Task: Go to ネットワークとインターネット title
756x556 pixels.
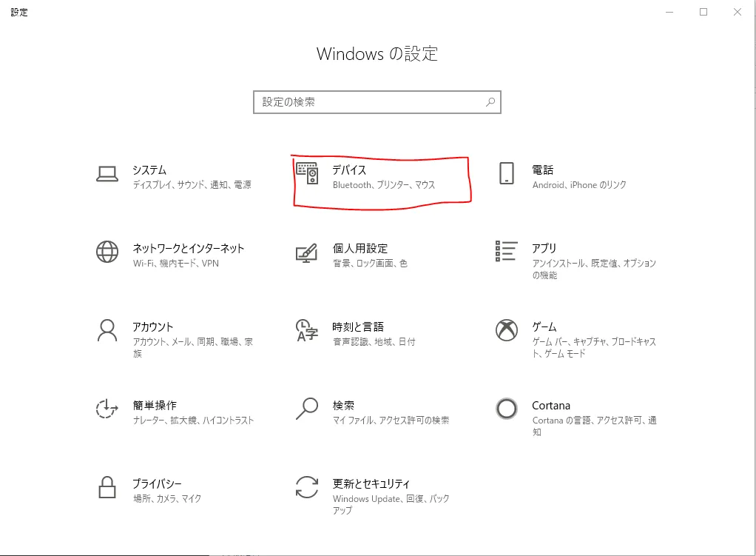Action: click(189, 249)
